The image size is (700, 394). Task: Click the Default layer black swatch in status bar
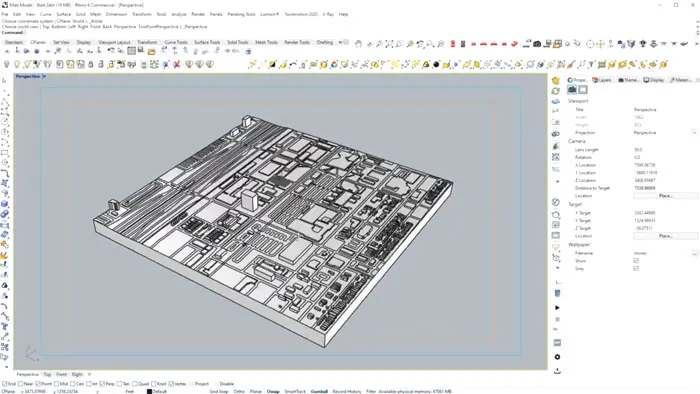pyautogui.click(x=149, y=391)
